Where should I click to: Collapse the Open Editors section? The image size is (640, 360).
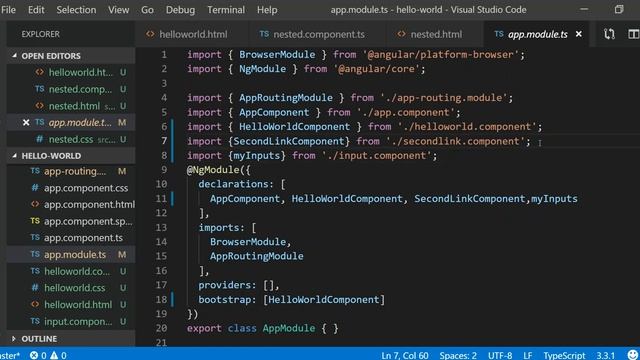tap(71, 56)
